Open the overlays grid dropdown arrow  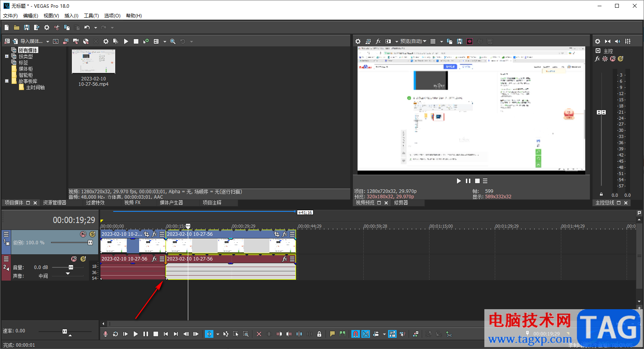(441, 42)
